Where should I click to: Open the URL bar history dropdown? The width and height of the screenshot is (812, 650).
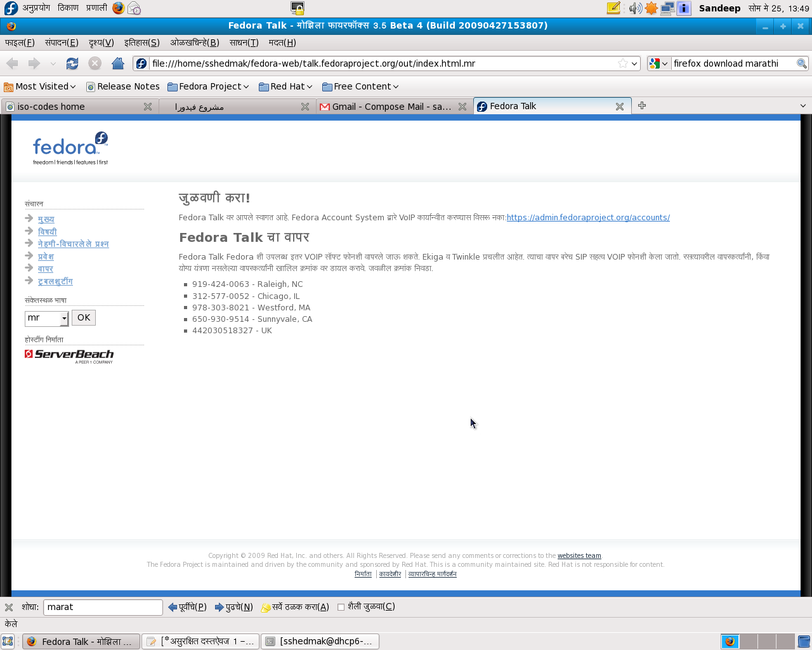click(634, 63)
